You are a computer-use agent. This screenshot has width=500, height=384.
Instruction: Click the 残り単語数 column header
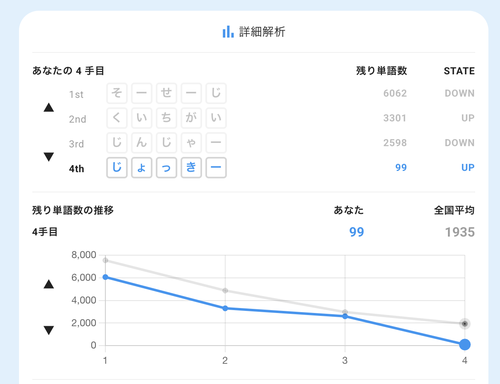click(382, 71)
